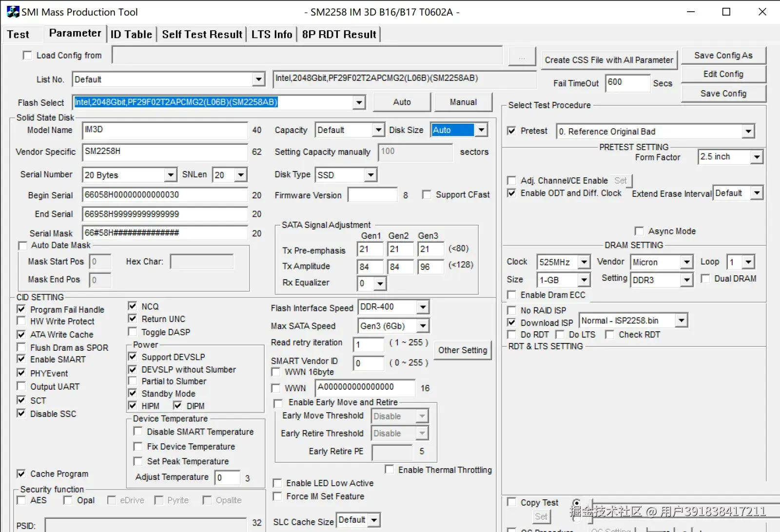Toggle the Program Fail Handle checkbox
780x532 pixels.
[21, 309]
